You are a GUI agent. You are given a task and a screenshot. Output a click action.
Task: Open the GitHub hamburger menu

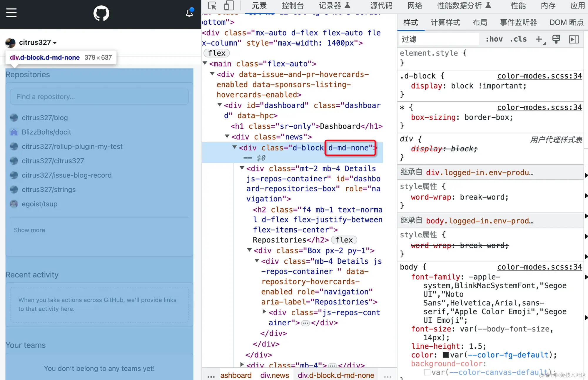point(11,13)
